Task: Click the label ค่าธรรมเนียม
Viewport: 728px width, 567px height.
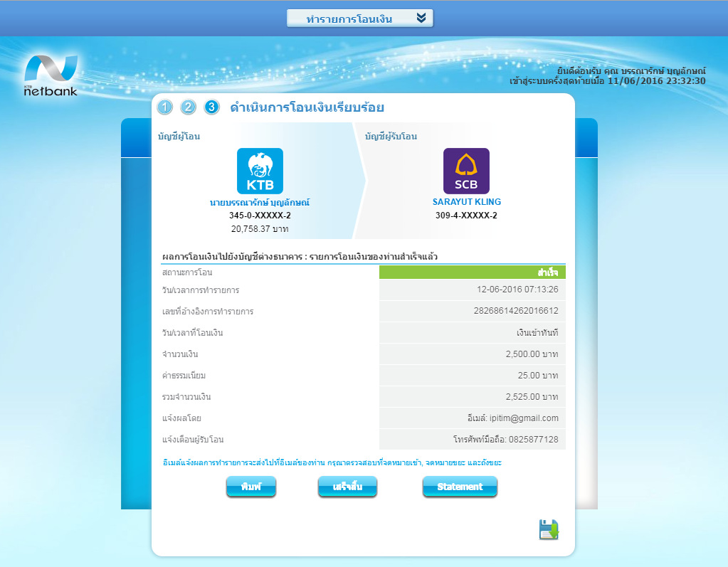Action: coord(184,376)
